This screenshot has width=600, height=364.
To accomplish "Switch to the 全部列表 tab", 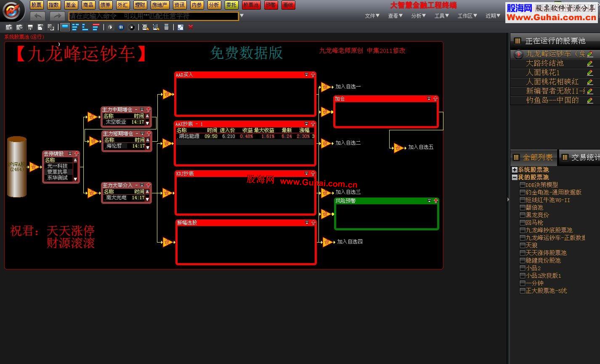I will click(533, 157).
